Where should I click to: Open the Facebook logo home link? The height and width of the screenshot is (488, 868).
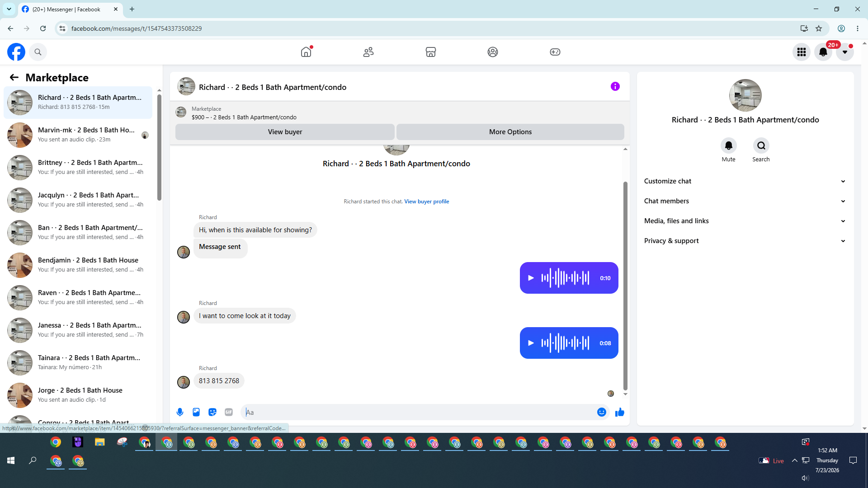click(x=16, y=52)
